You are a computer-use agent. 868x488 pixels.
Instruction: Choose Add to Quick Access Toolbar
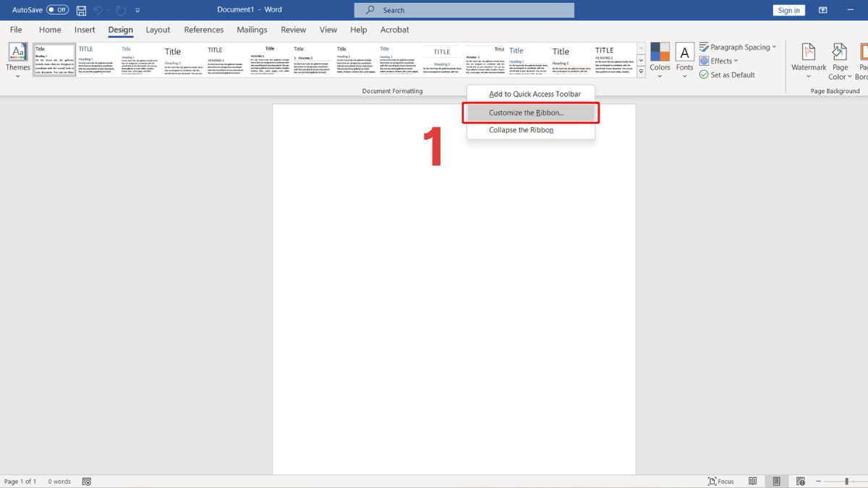pos(535,94)
